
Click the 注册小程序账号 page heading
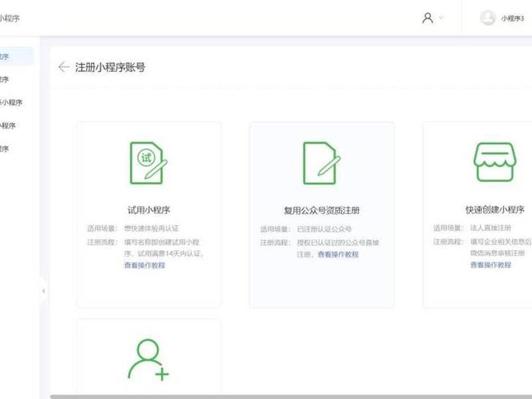[110, 67]
